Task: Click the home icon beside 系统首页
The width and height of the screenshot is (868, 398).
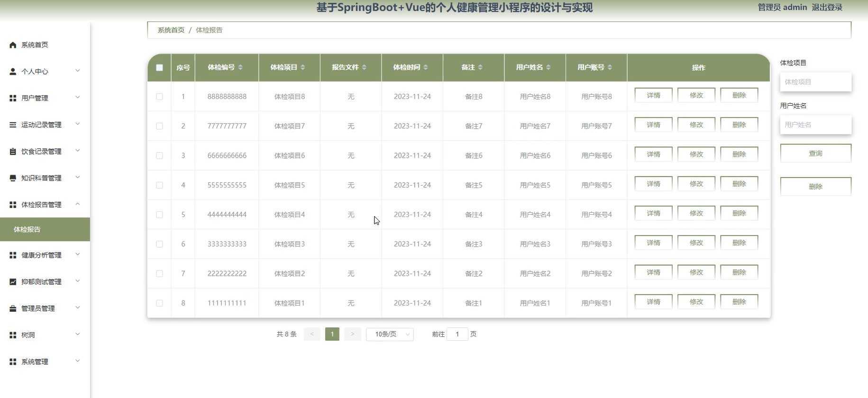Action: tap(13, 45)
